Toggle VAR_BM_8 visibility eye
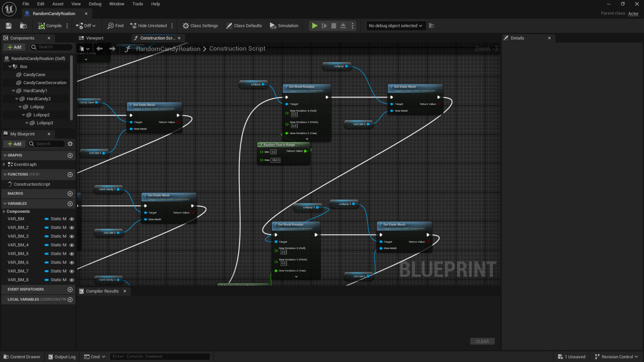 point(72,280)
